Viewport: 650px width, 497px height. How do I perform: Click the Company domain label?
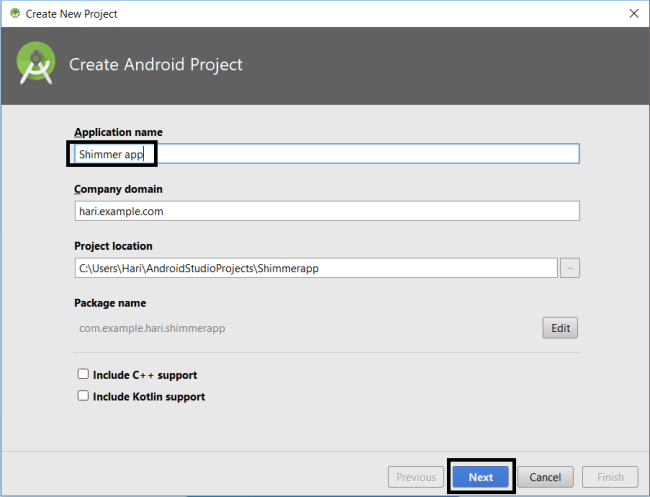(118, 189)
